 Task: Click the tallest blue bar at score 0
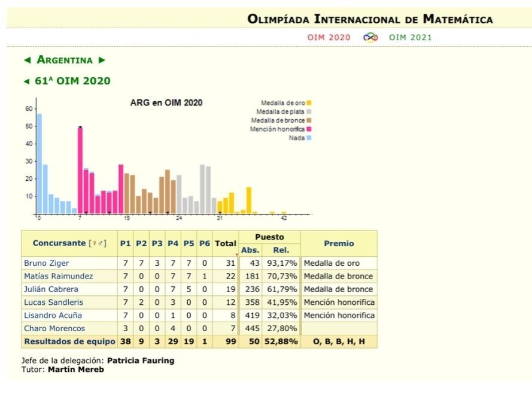[x=39, y=163]
